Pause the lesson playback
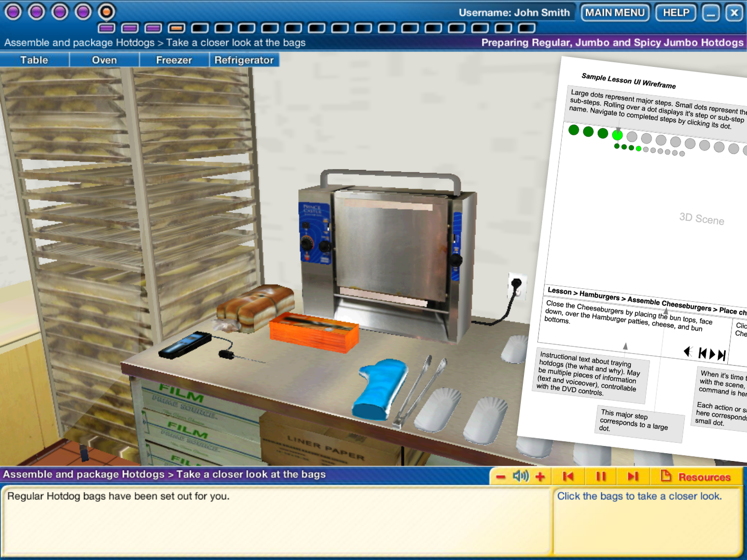This screenshot has height=560, width=747. [600, 476]
